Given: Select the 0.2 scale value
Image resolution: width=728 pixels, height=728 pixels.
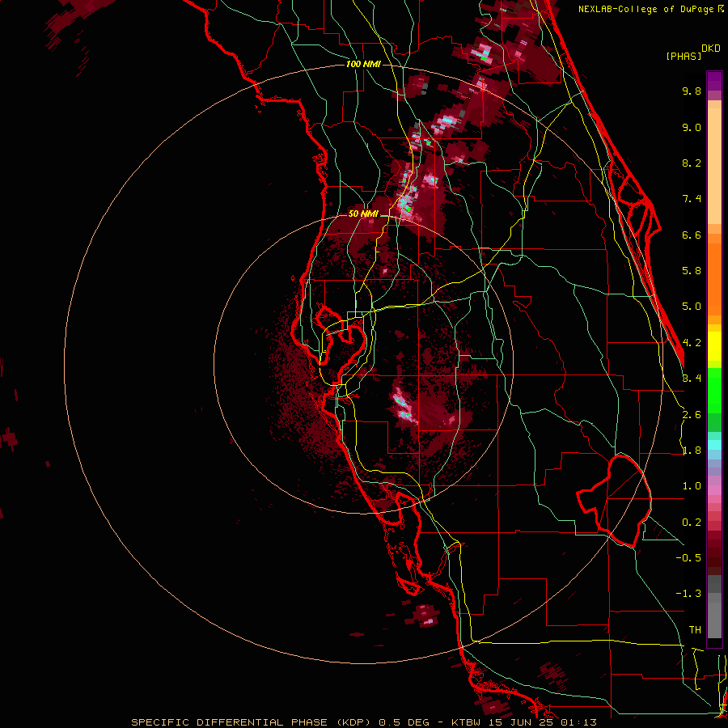Looking at the screenshot, I should (692, 523).
